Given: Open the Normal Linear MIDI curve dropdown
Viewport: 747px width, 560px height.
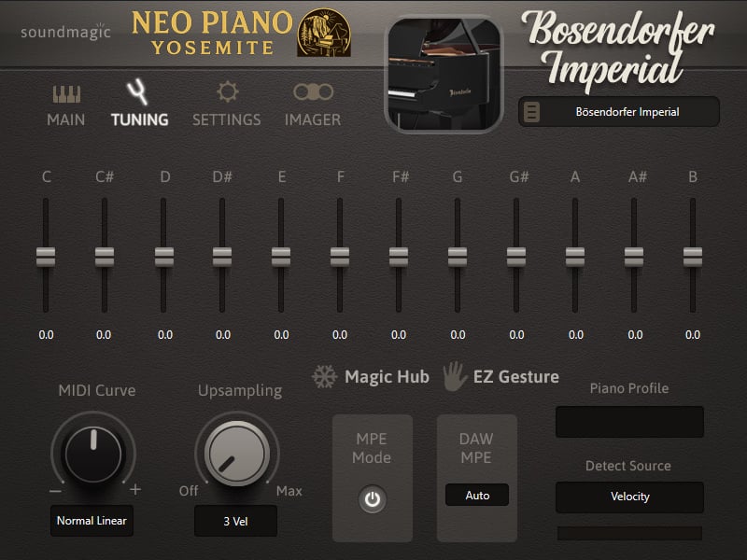Looking at the screenshot, I should (x=92, y=521).
